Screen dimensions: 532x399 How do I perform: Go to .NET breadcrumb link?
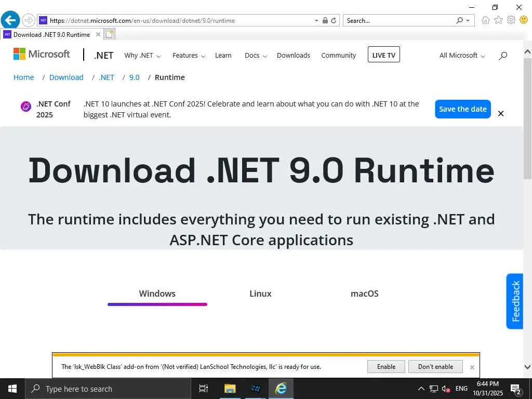click(107, 77)
